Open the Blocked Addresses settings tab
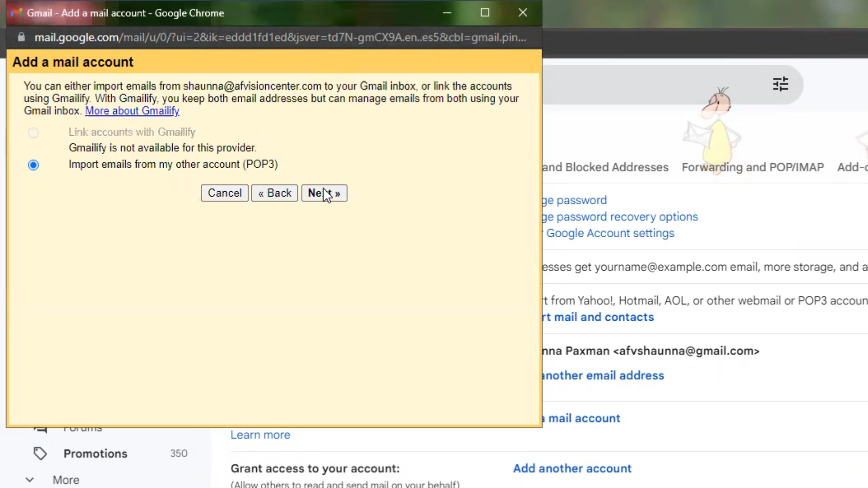This screenshot has height=488, width=868. pyautogui.click(x=606, y=167)
